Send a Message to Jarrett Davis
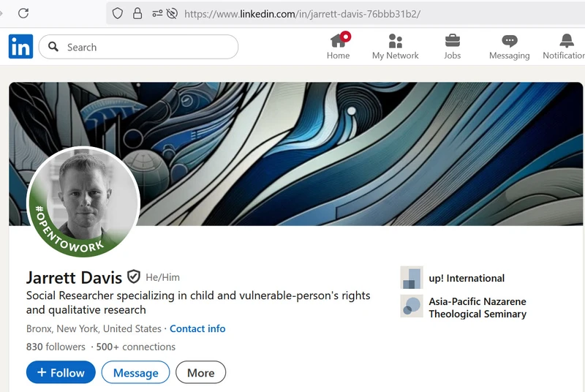This screenshot has width=585, height=392. click(135, 372)
